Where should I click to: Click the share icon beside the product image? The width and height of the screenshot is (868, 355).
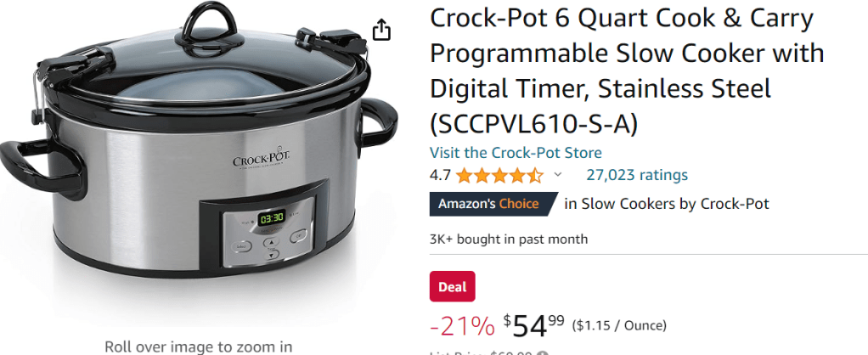click(x=380, y=30)
